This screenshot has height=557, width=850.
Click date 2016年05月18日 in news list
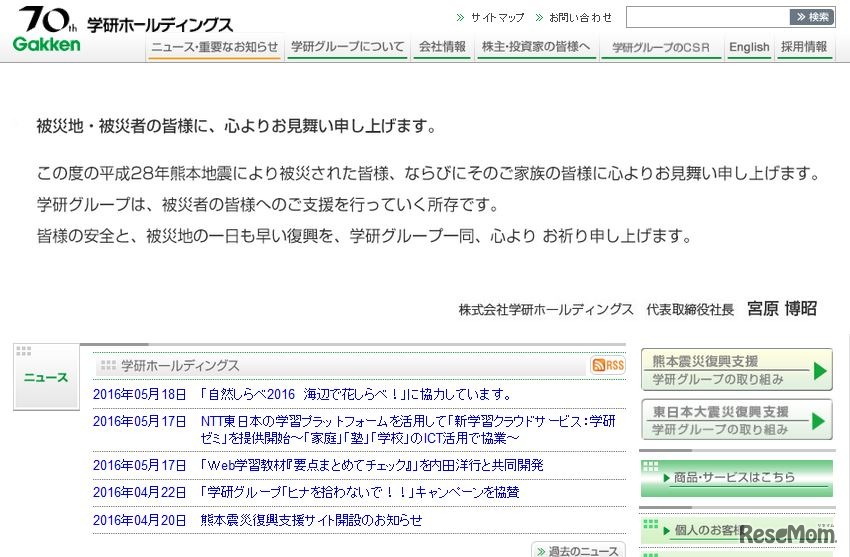pos(139,394)
